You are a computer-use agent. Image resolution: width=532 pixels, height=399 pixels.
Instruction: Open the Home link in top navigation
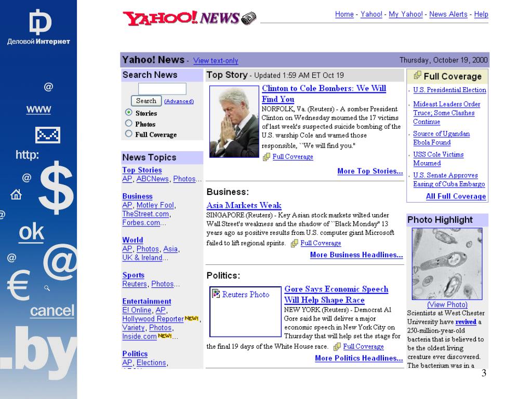click(x=344, y=14)
